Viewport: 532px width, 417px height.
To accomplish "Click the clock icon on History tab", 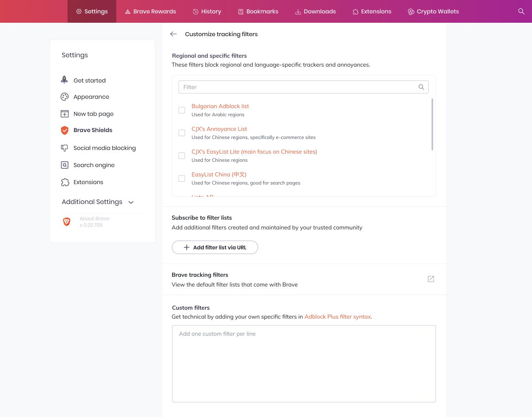I will (x=196, y=12).
